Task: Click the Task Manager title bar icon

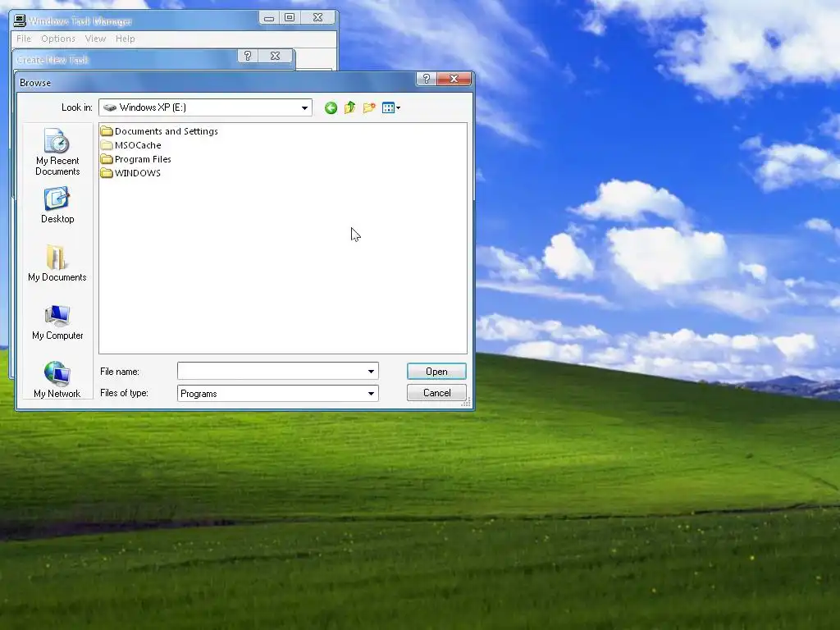Action: point(20,21)
